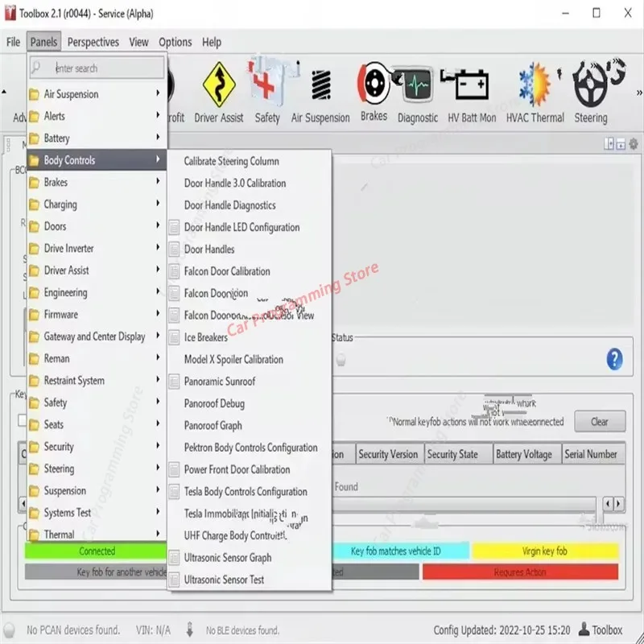Click the Toolbox user icon in status bar
The height and width of the screenshot is (644, 644).
click(584, 629)
